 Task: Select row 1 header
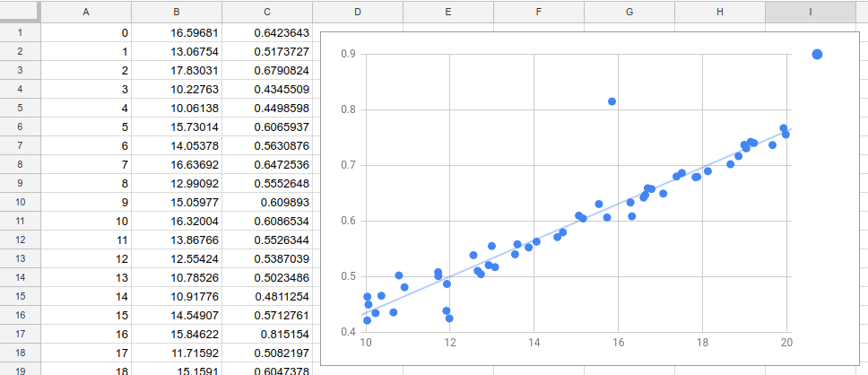20,32
